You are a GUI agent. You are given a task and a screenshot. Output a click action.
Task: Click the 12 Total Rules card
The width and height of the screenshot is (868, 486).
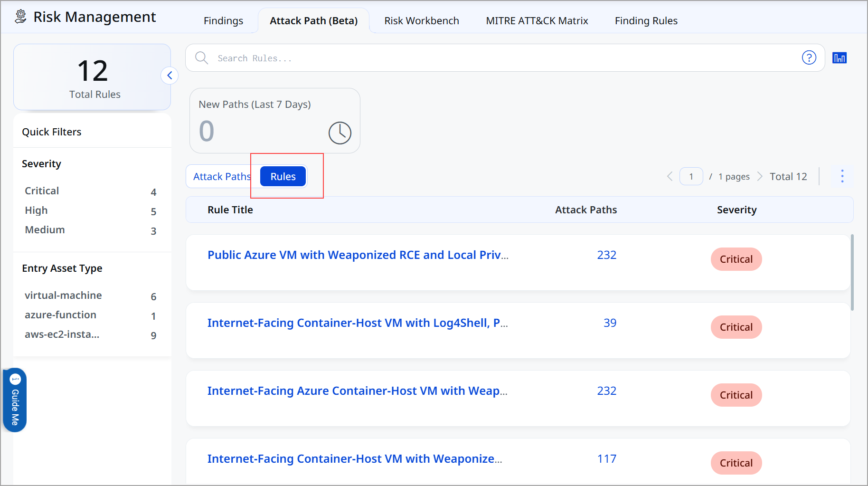(92, 77)
